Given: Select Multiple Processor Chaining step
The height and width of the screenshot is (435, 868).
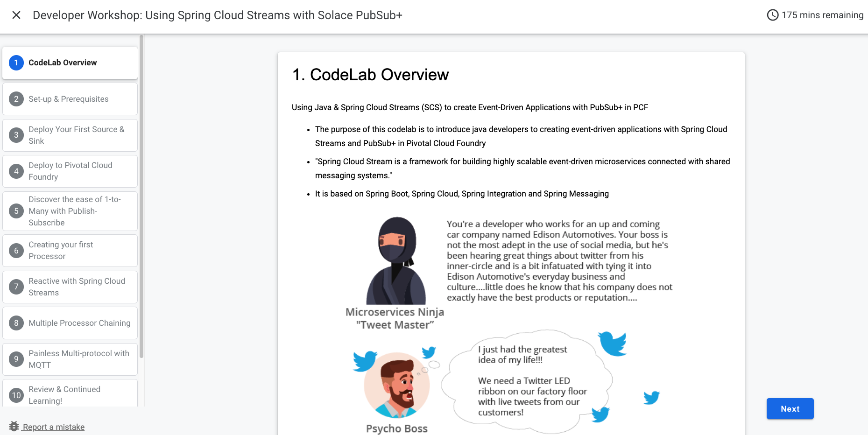Looking at the screenshot, I should [x=79, y=323].
